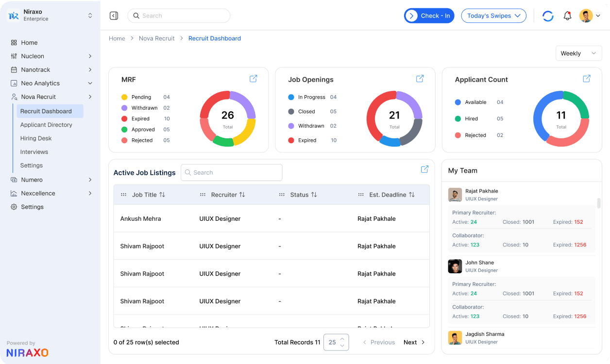The image size is (610, 364).
Task: Refresh the dashboard with the sync icon
Action: pyautogui.click(x=548, y=16)
